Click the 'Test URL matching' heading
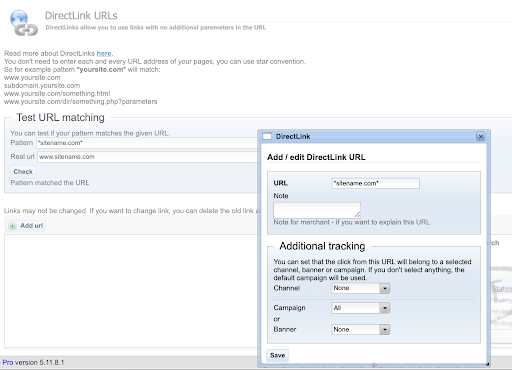512x371 pixels. click(x=60, y=117)
